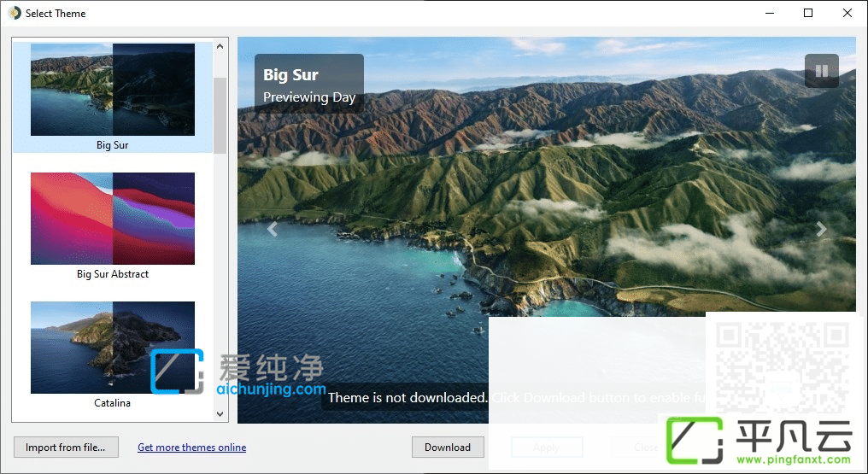Image resolution: width=868 pixels, height=474 pixels.
Task: Click the theme list scrollbar thumb
Action: (220, 115)
